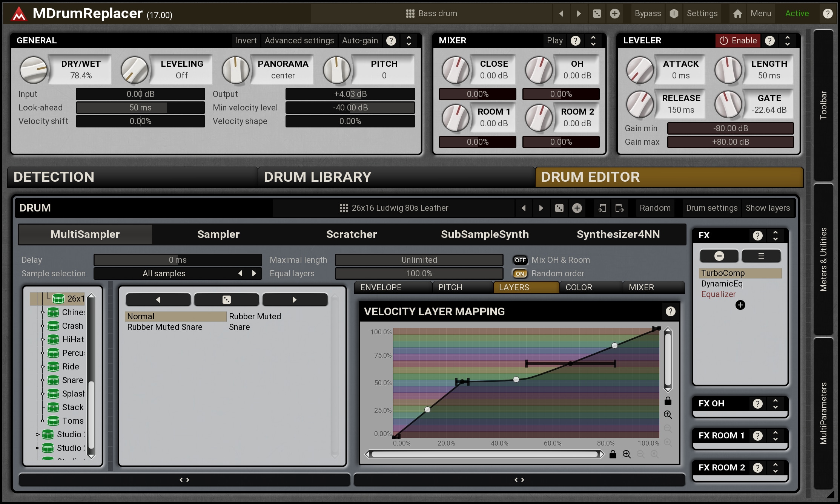The image size is (840, 504).
Task: Click the Advanced settings button
Action: coord(299,41)
